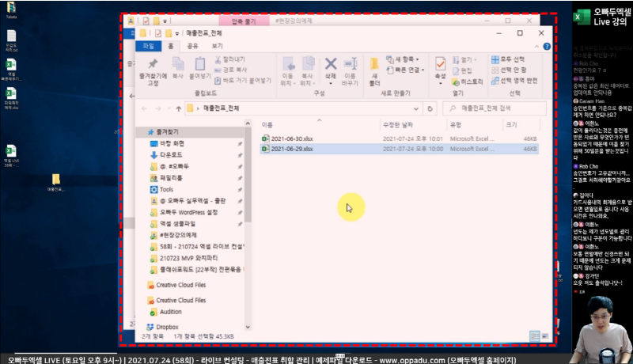
Task: Create a New folder (새 폴더)
Action: pyautogui.click(x=374, y=71)
